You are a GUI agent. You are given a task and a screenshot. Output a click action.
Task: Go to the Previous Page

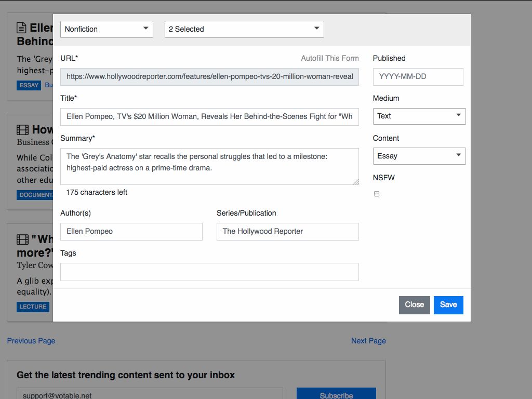click(x=31, y=340)
